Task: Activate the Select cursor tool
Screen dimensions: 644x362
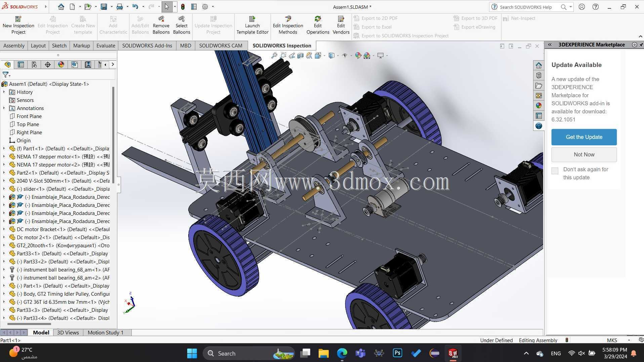Action: 167,7
